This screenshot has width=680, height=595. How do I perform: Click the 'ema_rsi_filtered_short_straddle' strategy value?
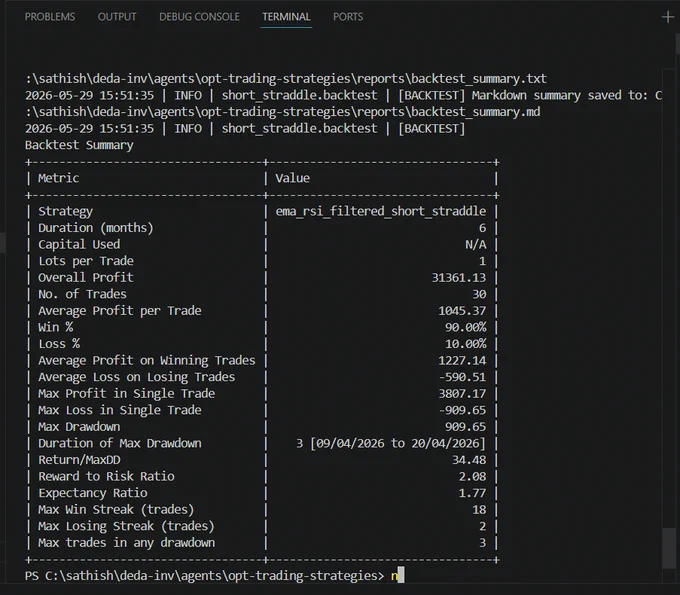click(381, 211)
